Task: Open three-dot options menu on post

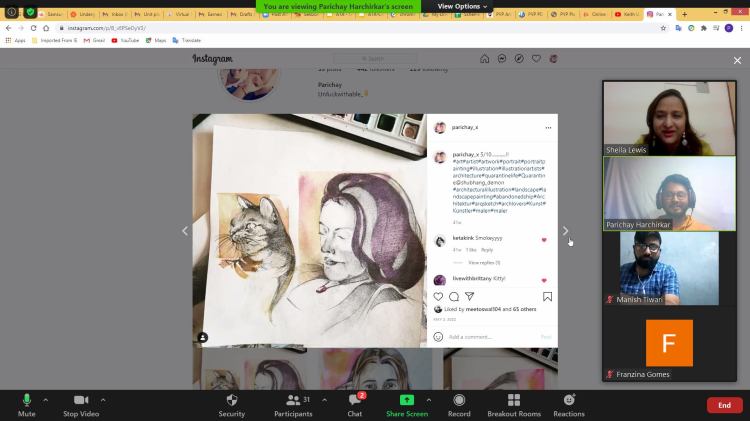Action: (547, 128)
